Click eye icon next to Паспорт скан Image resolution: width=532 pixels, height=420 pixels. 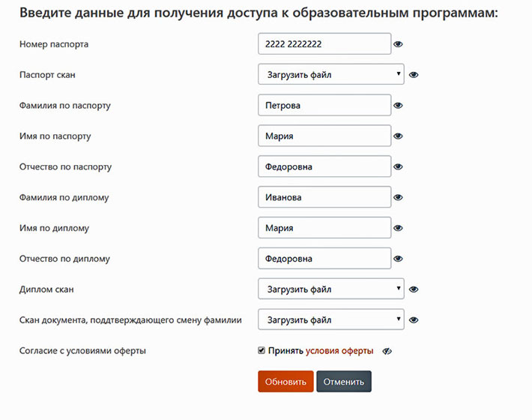click(414, 75)
